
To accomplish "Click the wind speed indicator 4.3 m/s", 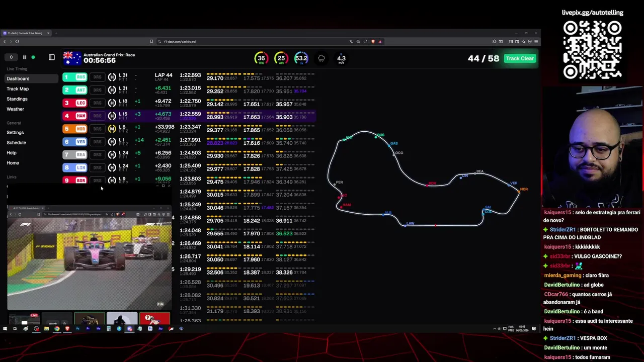I will (341, 58).
